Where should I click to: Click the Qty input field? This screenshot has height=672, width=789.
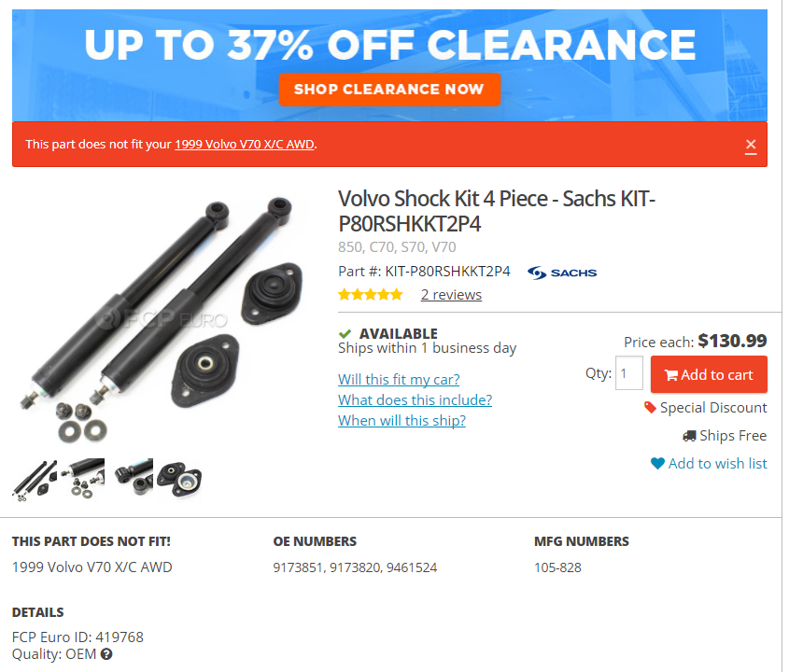(629, 374)
